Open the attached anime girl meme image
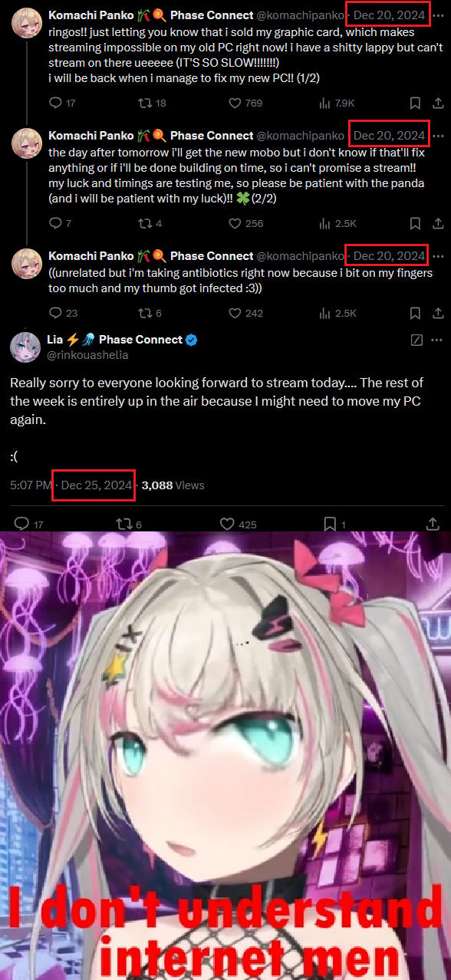The width and height of the screenshot is (451, 980). (225, 755)
